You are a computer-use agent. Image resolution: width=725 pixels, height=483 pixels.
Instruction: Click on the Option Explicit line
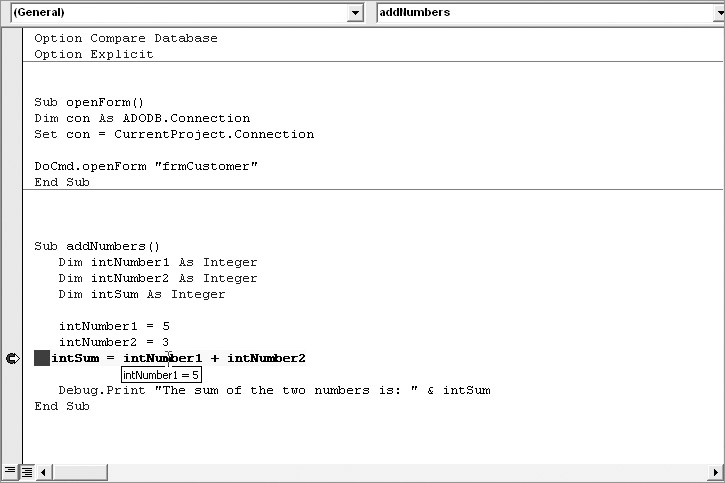coord(94,54)
